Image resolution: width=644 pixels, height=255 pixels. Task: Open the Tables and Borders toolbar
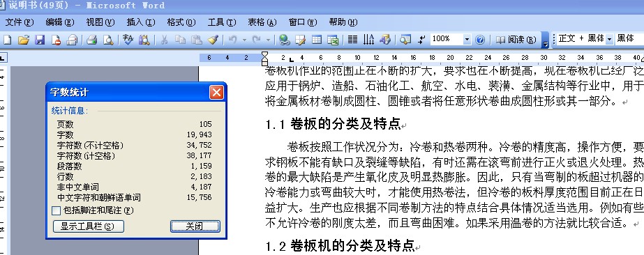click(301, 40)
